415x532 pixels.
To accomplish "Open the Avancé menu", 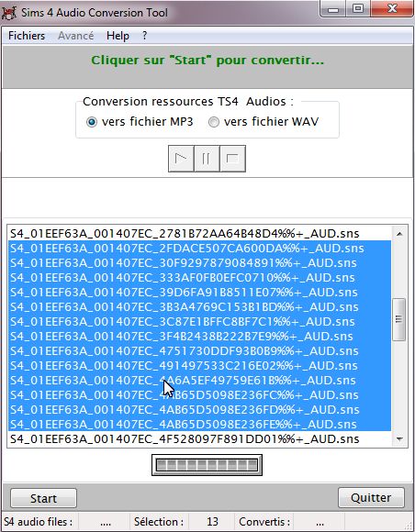I will [75, 36].
